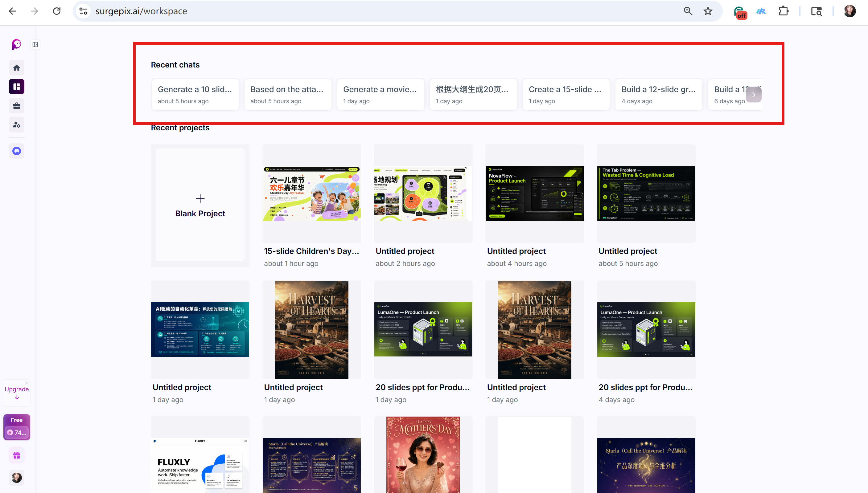This screenshot has width=868, height=493.
Task: Open the sidebar profile avatar
Action: (x=17, y=478)
